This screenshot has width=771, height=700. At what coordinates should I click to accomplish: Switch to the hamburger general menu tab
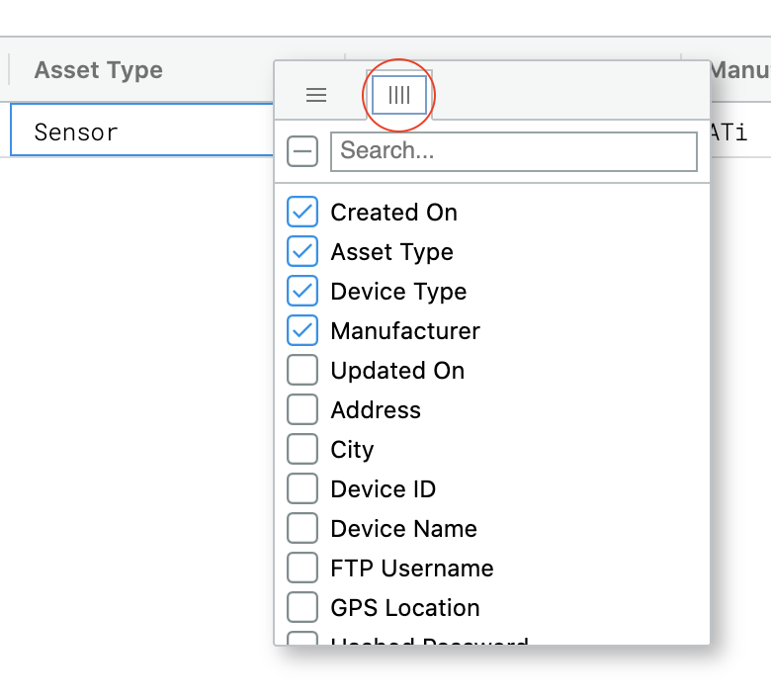point(316,95)
